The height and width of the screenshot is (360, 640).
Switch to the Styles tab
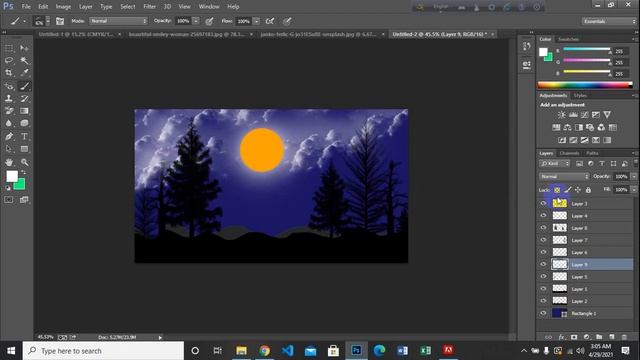pos(580,96)
